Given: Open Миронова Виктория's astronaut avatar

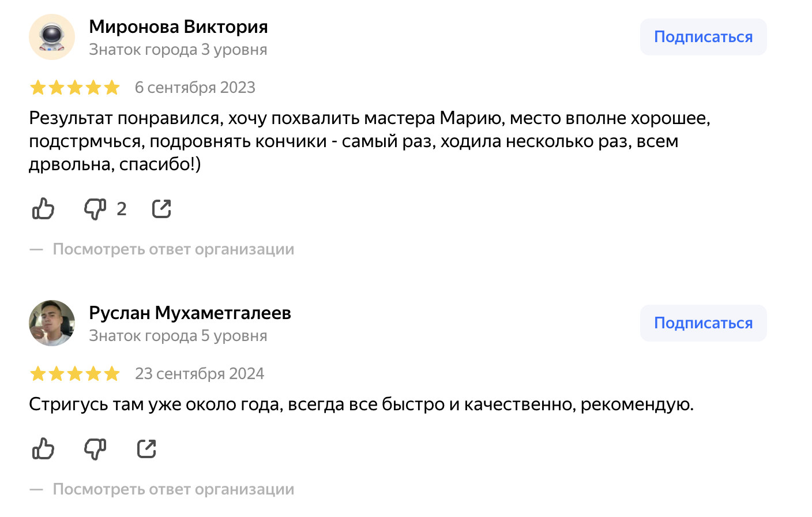Looking at the screenshot, I should click(x=52, y=37).
